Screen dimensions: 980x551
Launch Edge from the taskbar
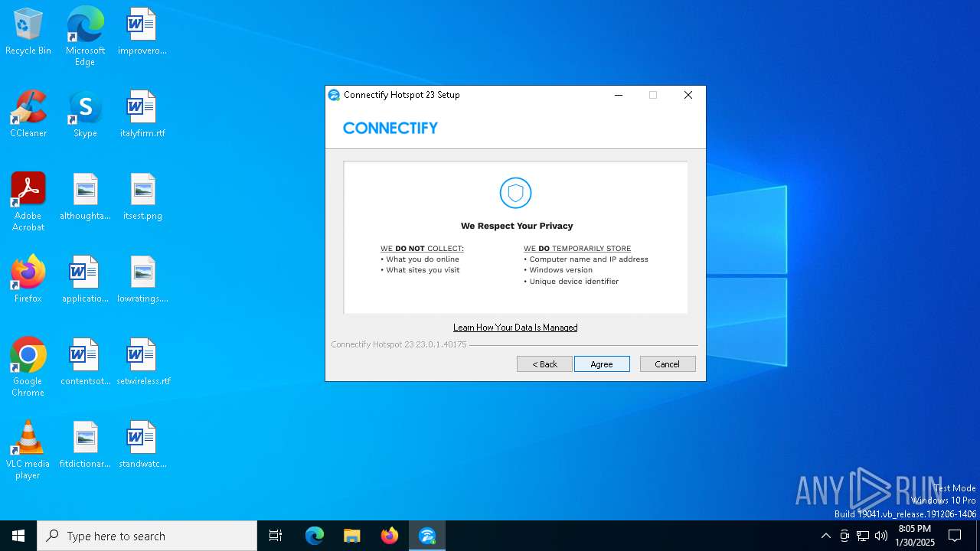click(x=315, y=536)
